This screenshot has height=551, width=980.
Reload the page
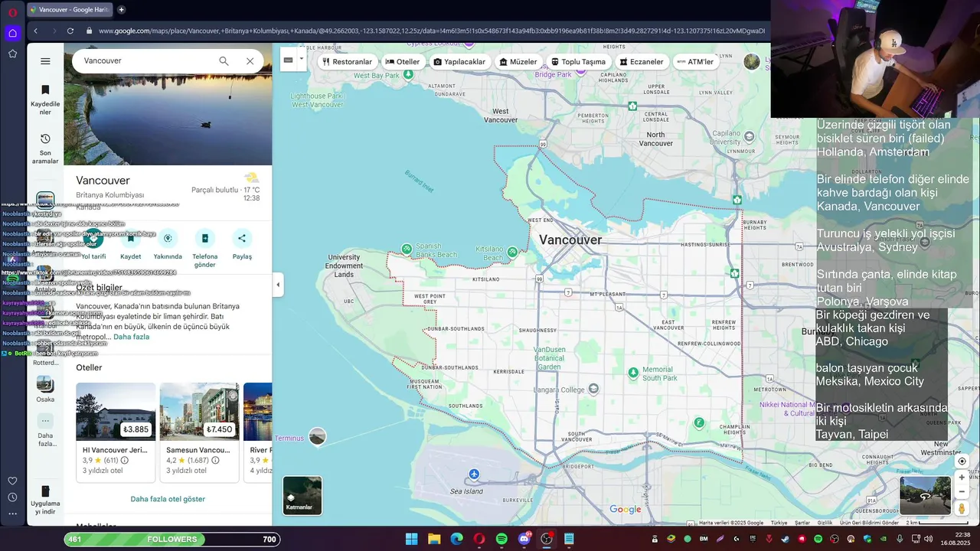70,31
